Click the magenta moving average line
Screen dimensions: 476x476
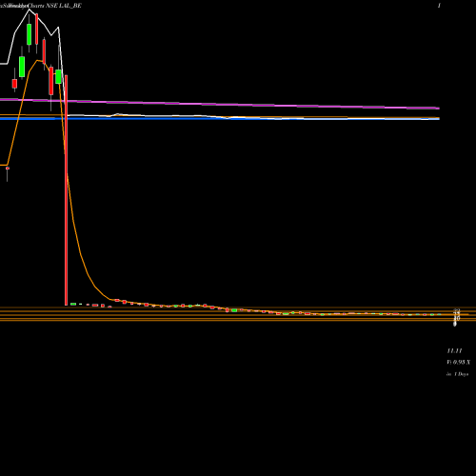click(x=220, y=104)
